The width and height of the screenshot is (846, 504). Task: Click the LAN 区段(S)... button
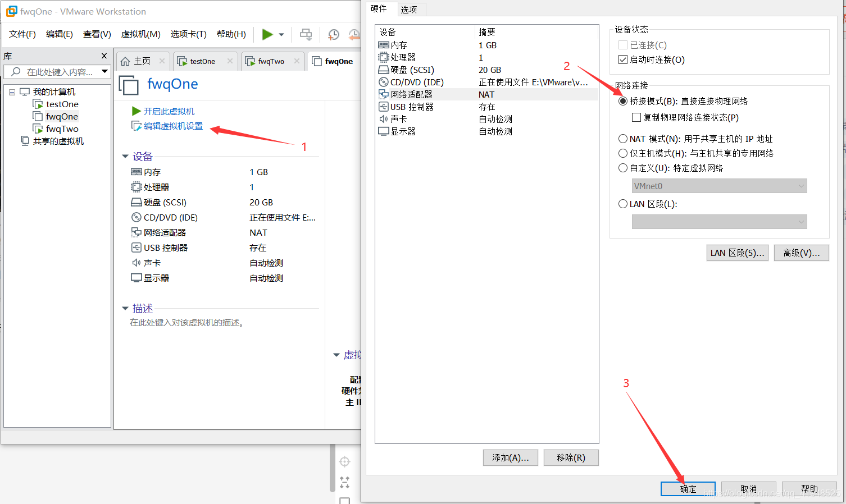(738, 253)
